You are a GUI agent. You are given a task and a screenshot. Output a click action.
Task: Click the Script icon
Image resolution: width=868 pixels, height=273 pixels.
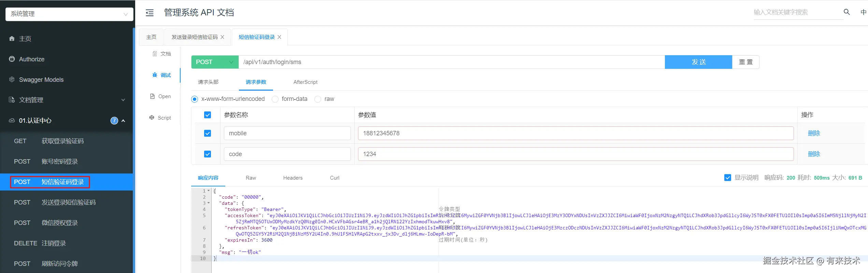coord(152,118)
